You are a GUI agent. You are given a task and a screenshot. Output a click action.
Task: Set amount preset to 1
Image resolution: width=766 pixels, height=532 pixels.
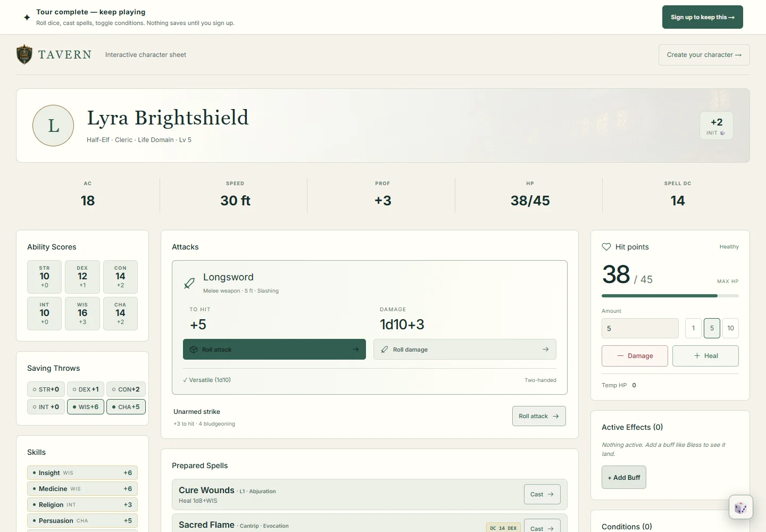pos(693,328)
